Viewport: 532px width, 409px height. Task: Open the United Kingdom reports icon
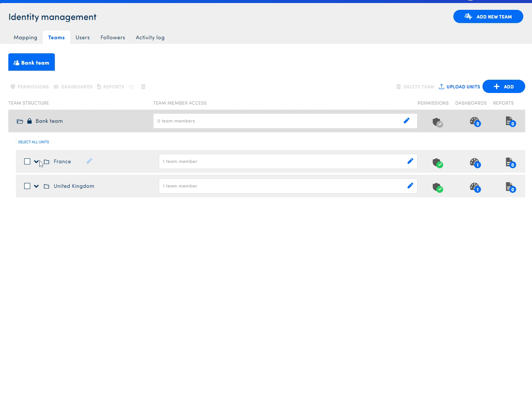tap(510, 187)
